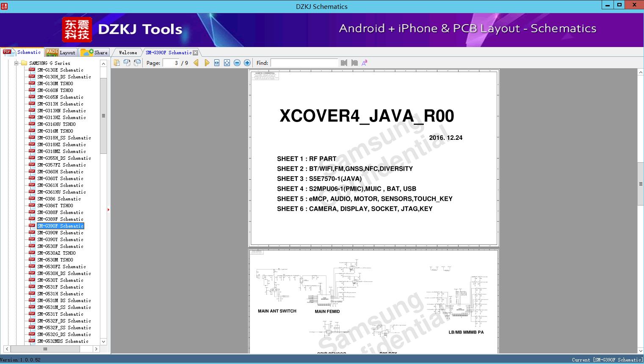This screenshot has width=644, height=364.
Task: Open SM-G357FZ Schematic
Action: pyautogui.click(x=61, y=165)
